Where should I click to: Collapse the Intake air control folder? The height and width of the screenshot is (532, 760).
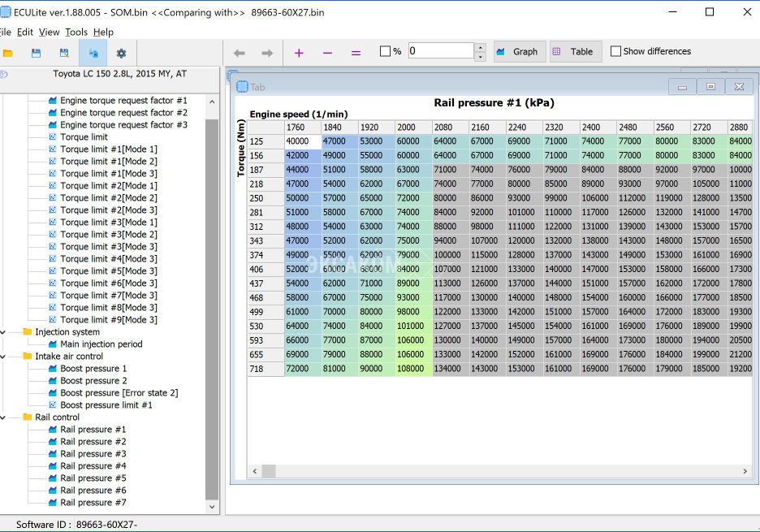(x=4, y=357)
